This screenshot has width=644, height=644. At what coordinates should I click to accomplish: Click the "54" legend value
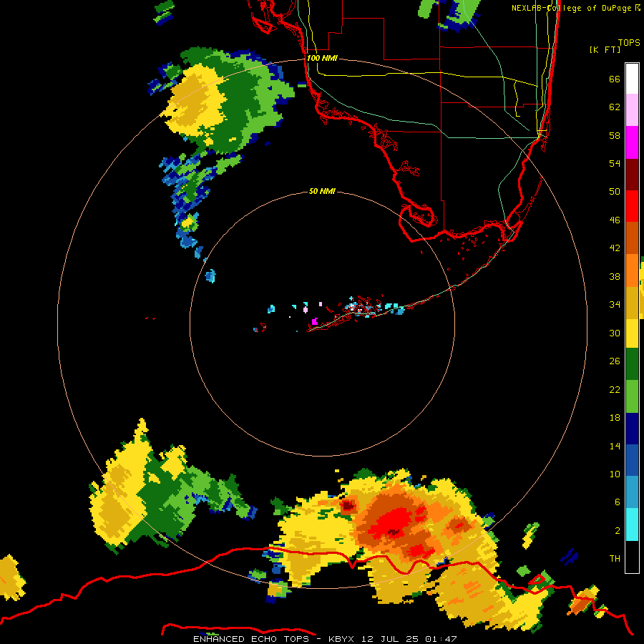tap(615, 163)
